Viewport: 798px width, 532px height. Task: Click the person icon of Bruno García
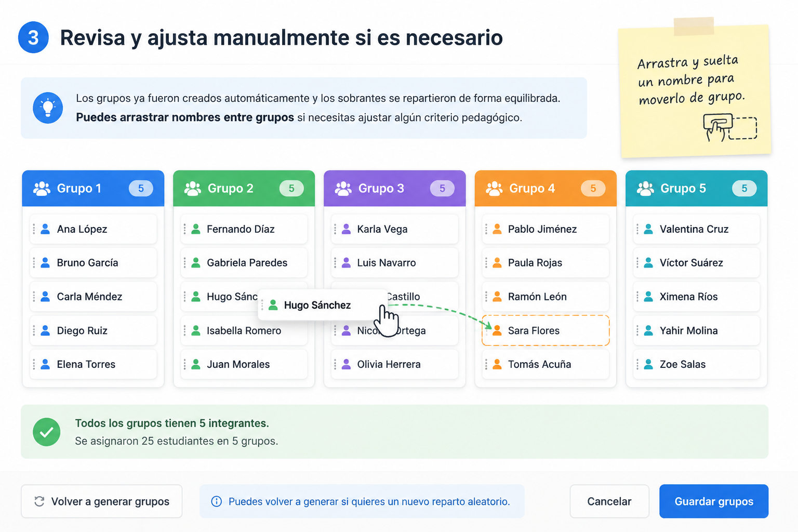pos(46,263)
